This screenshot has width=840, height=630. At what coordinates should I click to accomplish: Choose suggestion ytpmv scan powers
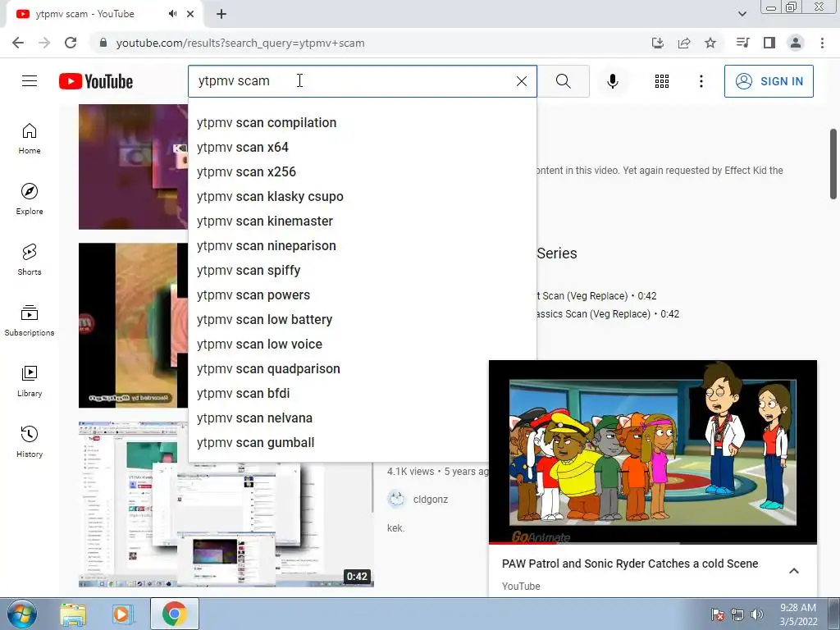362,295
